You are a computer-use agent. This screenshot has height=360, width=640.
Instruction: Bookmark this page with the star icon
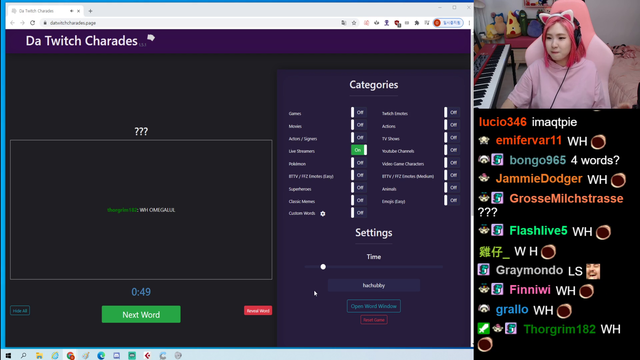pos(354,23)
